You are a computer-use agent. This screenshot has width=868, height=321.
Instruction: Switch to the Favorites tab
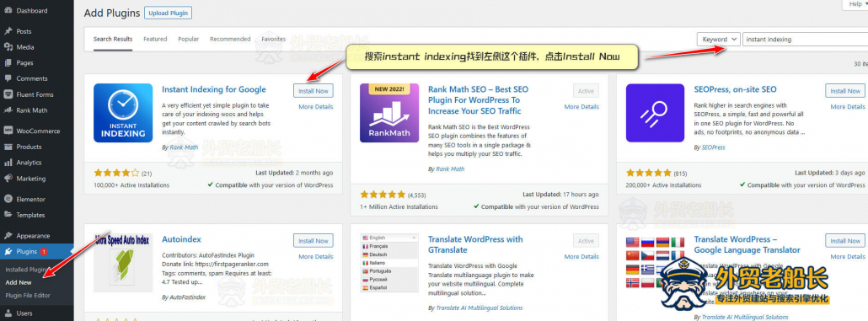tap(274, 40)
